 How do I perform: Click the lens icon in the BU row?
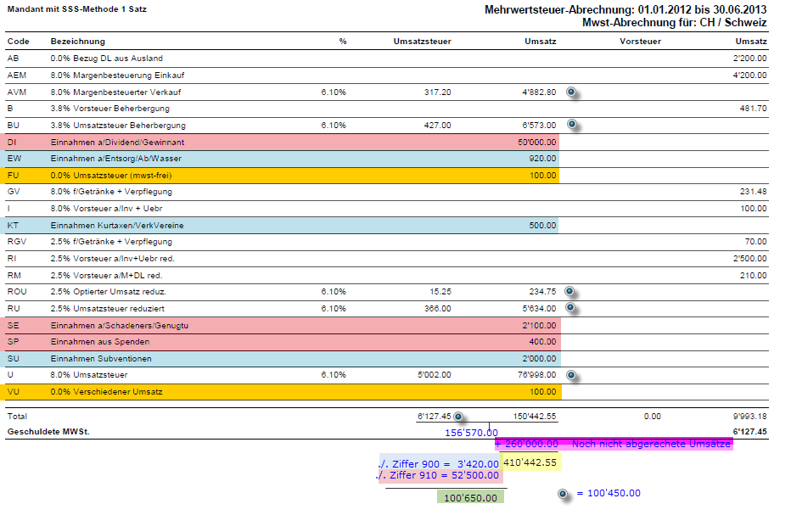(572, 124)
